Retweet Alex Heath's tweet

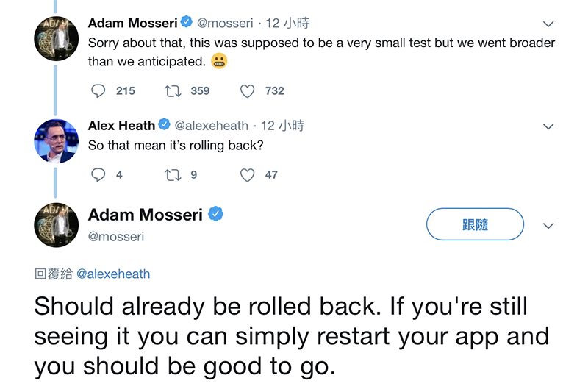click(x=173, y=175)
